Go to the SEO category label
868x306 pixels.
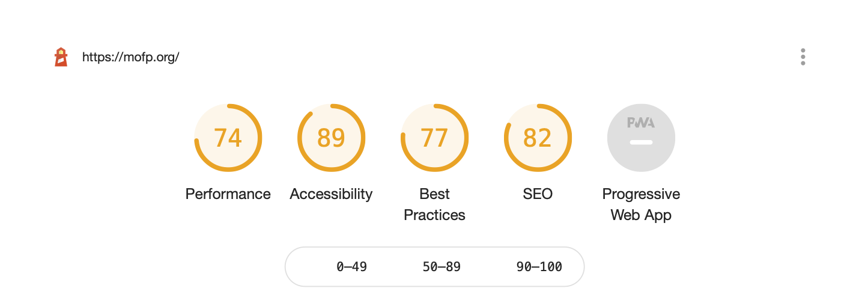pyautogui.click(x=538, y=194)
